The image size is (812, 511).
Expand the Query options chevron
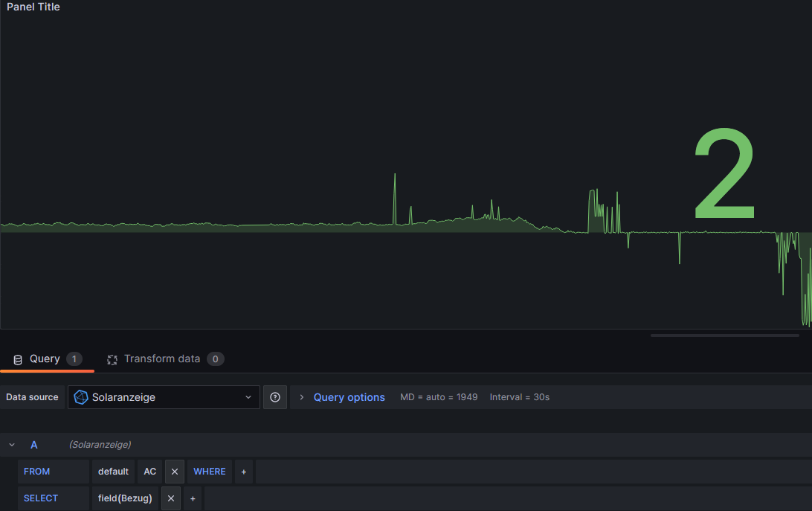pyautogui.click(x=302, y=397)
